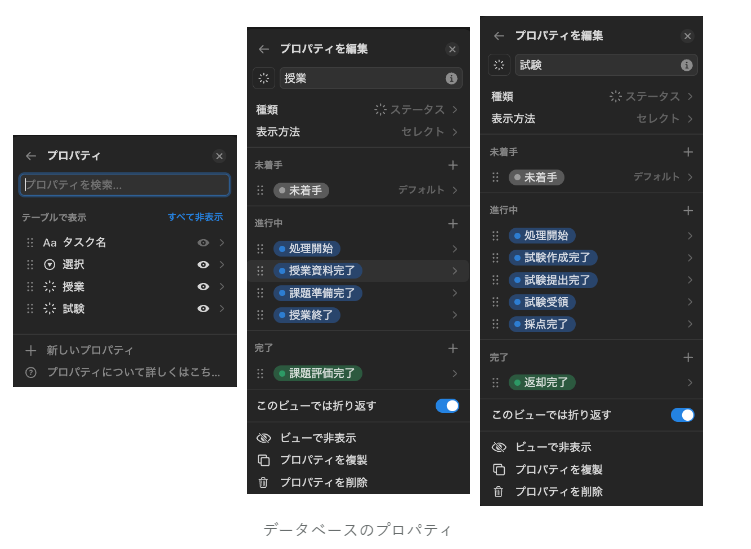Add option to 完了 group in 試験 panel

pos(688,357)
